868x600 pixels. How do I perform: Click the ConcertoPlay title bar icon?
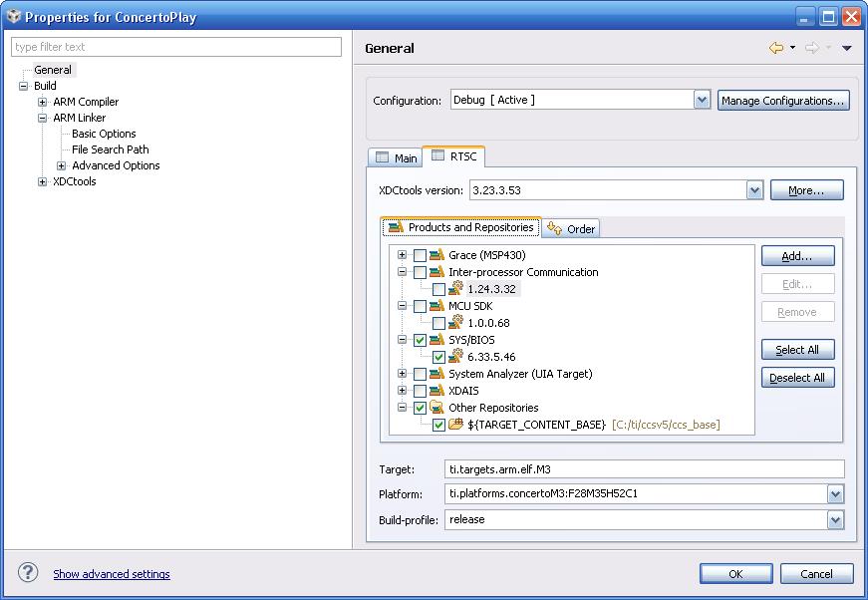tap(13, 16)
